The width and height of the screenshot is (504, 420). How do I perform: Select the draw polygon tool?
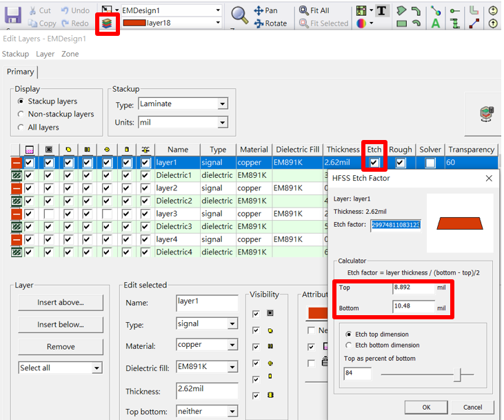point(401,10)
